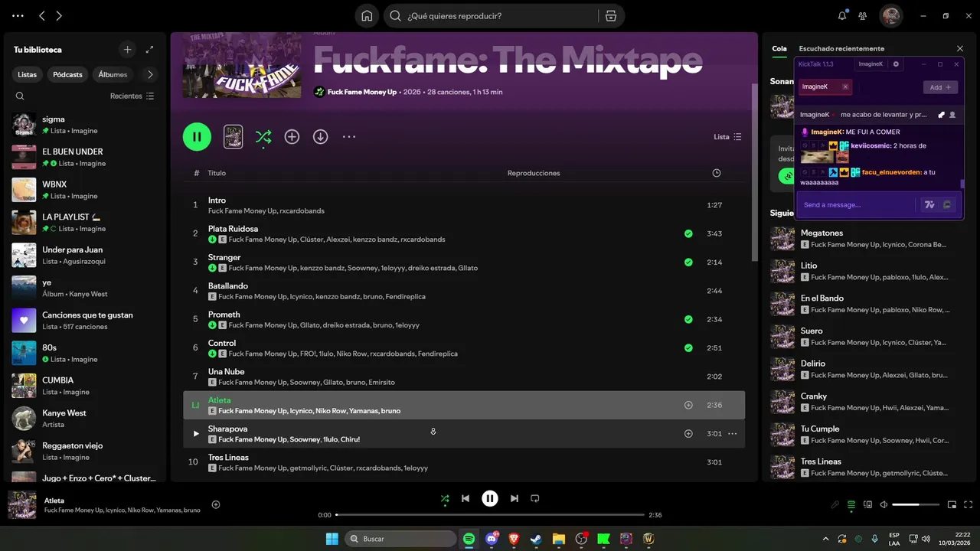This screenshot has height=551, width=980.
Task: Open the user profile avatar
Action: tap(890, 15)
